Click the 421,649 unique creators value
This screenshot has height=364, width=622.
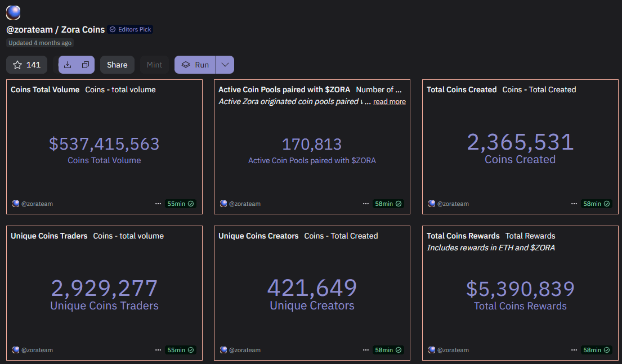point(312,288)
